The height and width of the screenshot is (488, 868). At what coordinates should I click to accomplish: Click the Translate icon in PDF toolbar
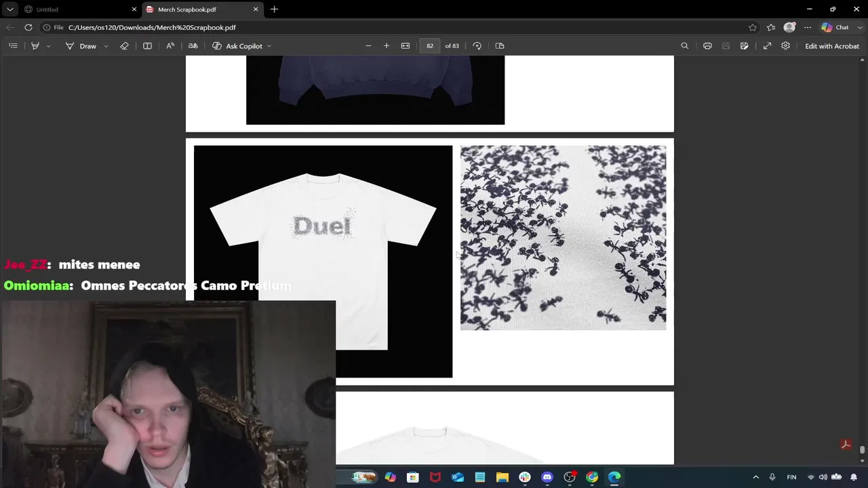pos(193,46)
